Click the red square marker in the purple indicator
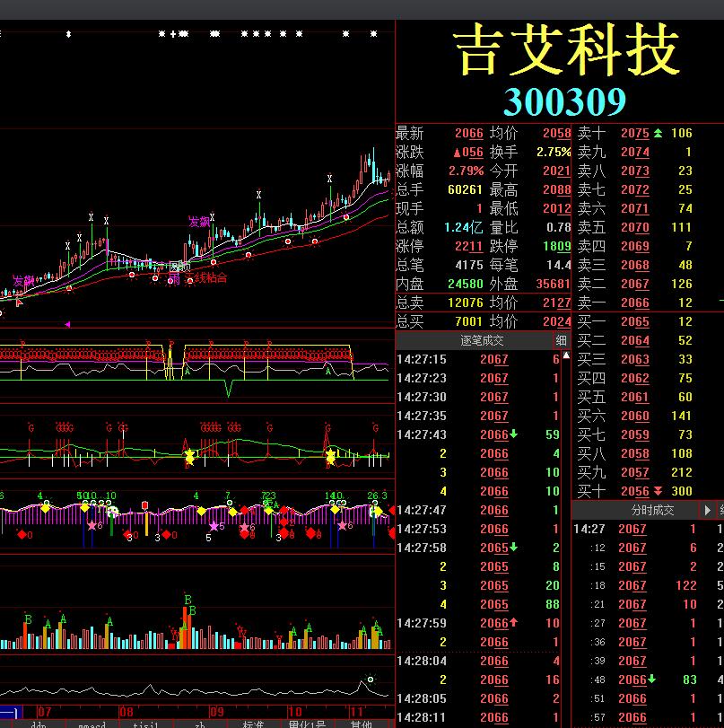The width and height of the screenshot is (724, 728). [x=144, y=505]
